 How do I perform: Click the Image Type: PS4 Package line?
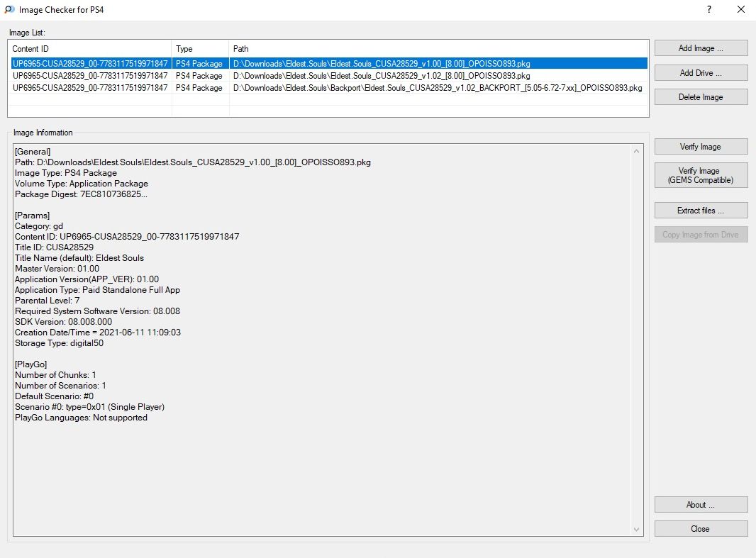click(x=65, y=173)
